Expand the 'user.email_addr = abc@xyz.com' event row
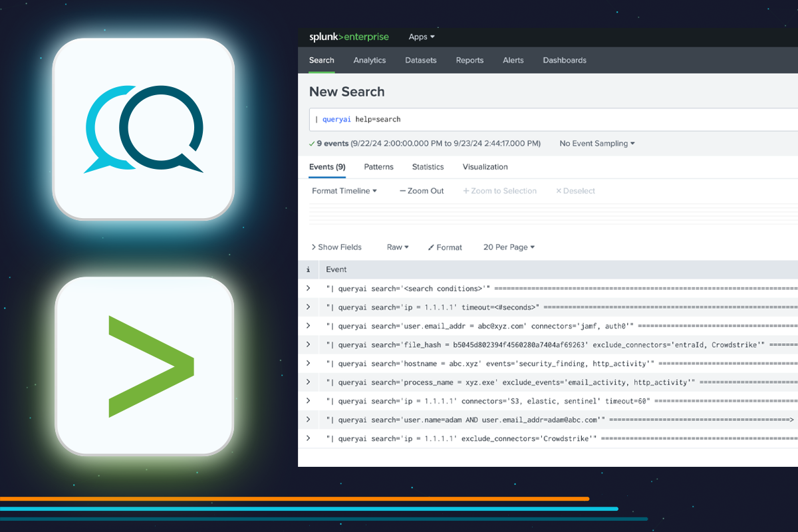The height and width of the screenshot is (532, 798). click(308, 325)
